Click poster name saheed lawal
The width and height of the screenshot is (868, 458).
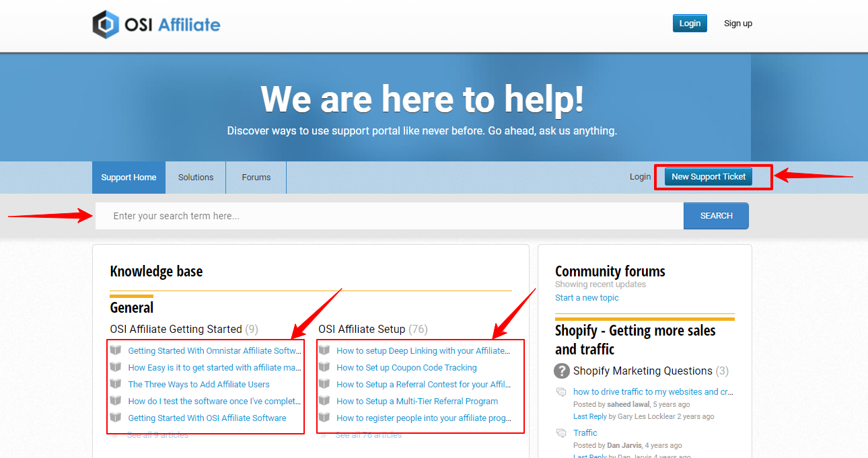(x=628, y=404)
